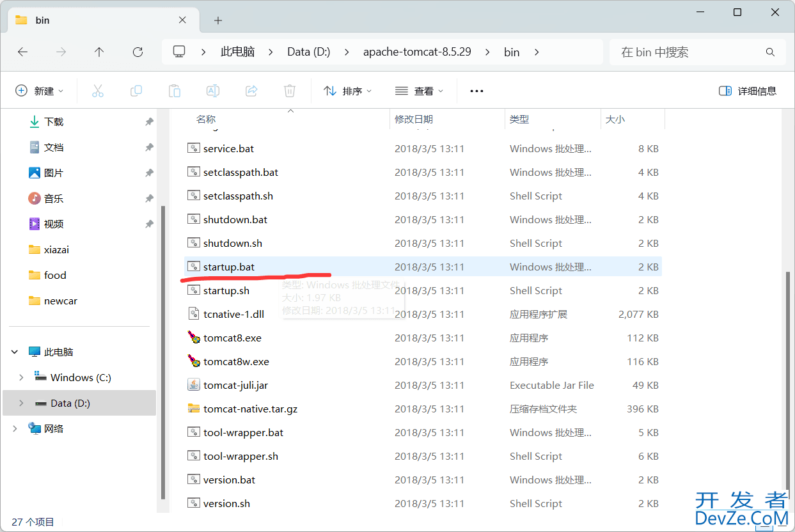Open the 排序 sort dropdown
This screenshot has height=532, width=795.
coord(348,91)
